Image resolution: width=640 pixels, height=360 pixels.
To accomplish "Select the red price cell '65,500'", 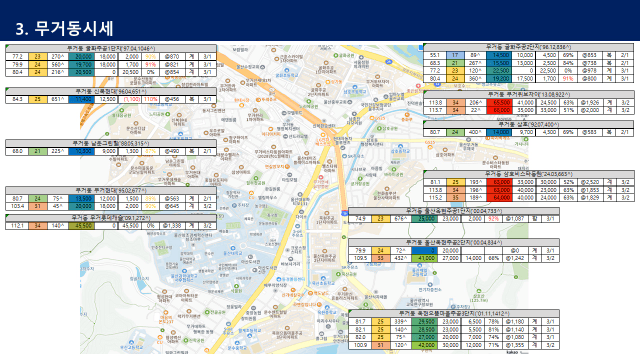I will [500, 102].
